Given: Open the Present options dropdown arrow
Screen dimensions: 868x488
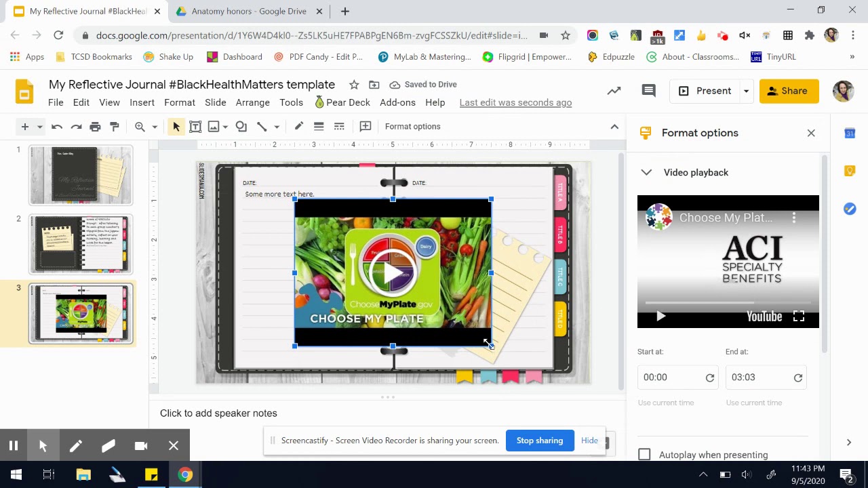Looking at the screenshot, I should 746,91.
